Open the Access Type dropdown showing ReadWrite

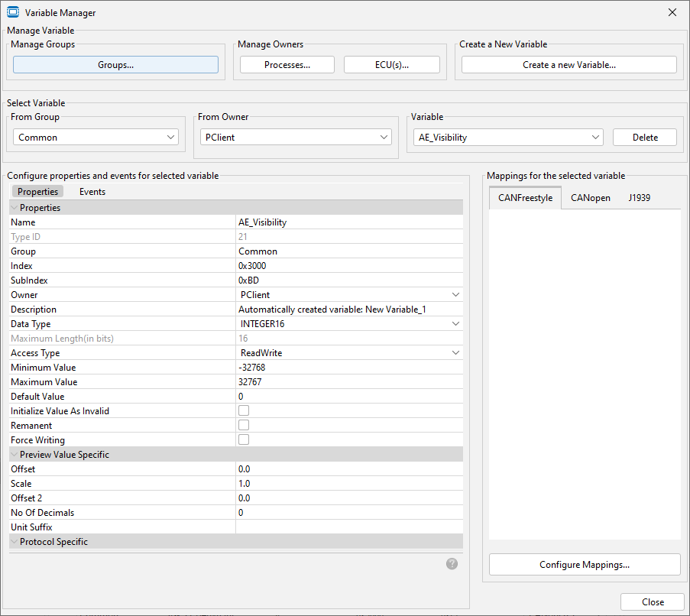pos(455,352)
